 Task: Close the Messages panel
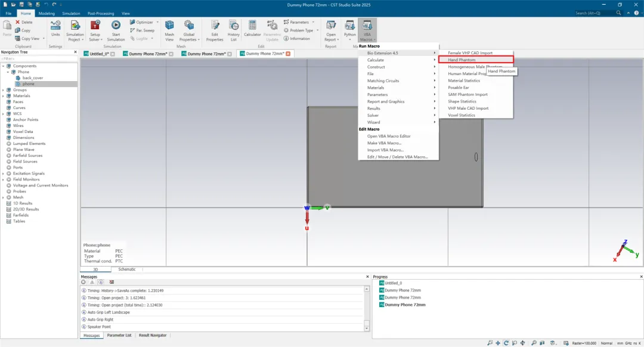(x=367, y=277)
